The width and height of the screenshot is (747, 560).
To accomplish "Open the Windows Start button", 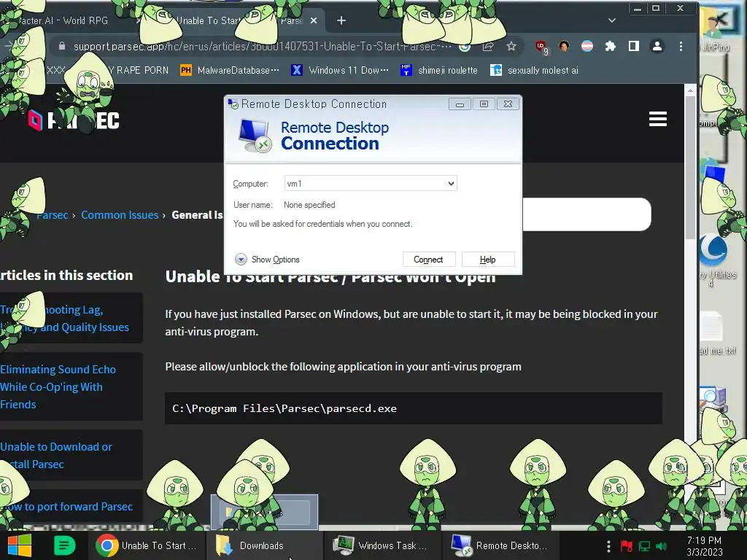I will pos(20,545).
